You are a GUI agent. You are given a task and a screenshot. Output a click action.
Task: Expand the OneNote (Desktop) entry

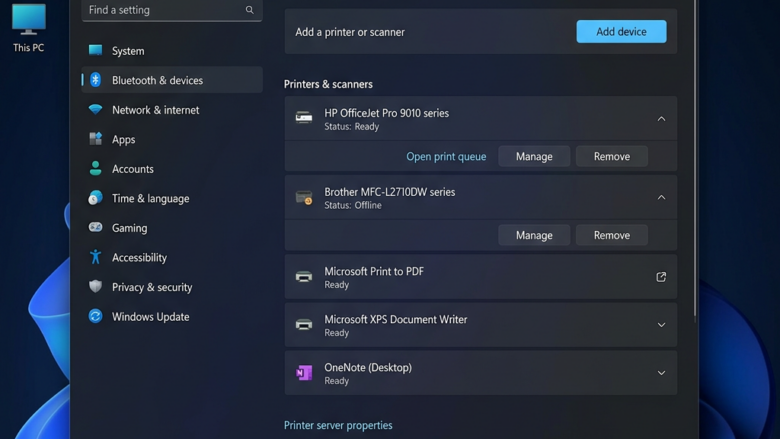coord(661,373)
